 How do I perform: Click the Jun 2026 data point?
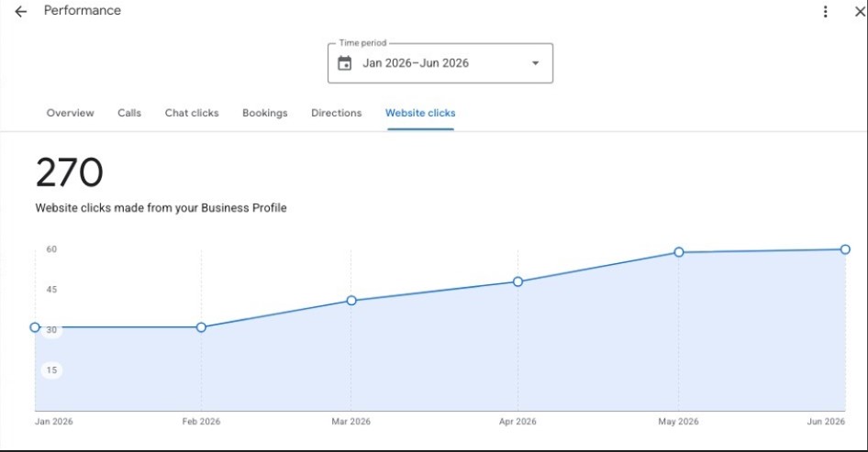click(845, 249)
